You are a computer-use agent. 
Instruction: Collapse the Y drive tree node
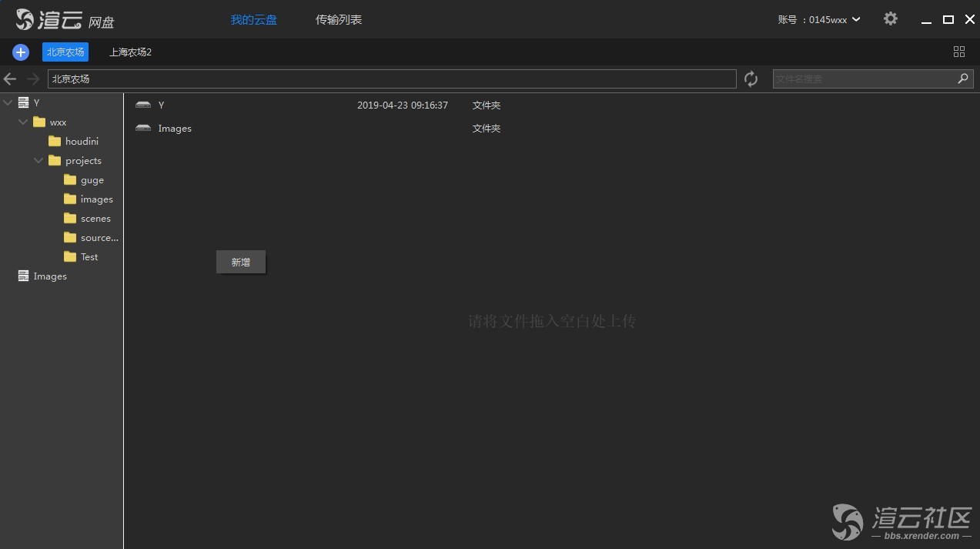tap(8, 102)
